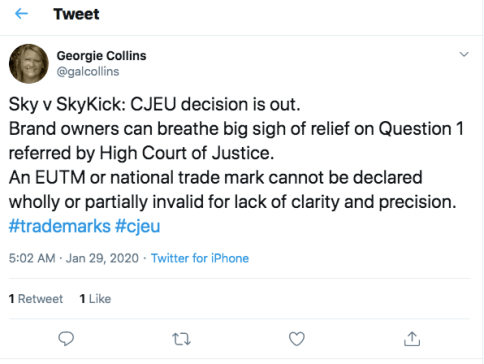The image size is (484, 364).
Task: Go back using the blue arrow
Action: point(21,14)
